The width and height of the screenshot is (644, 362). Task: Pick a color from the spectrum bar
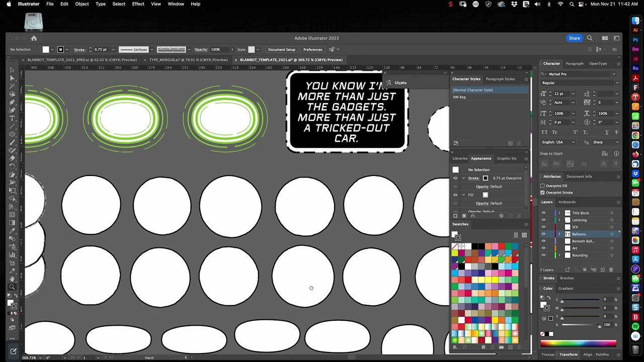point(578,344)
